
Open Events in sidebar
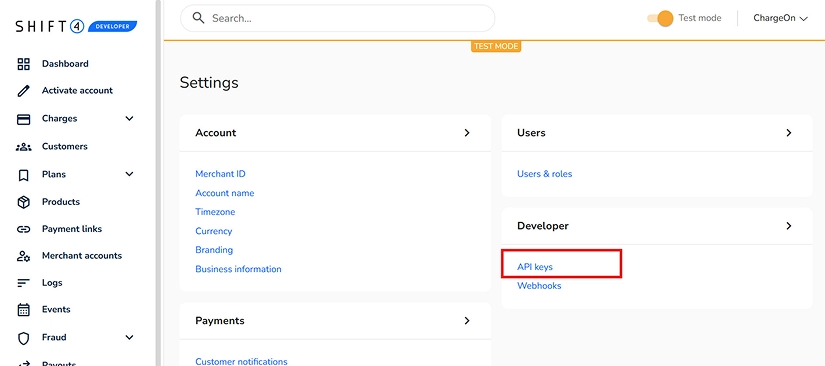click(x=56, y=310)
